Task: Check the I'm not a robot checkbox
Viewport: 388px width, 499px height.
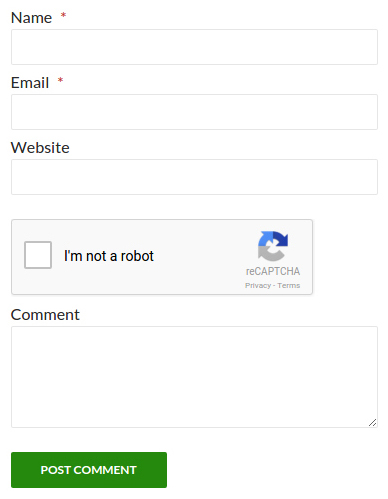Action: [38, 255]
